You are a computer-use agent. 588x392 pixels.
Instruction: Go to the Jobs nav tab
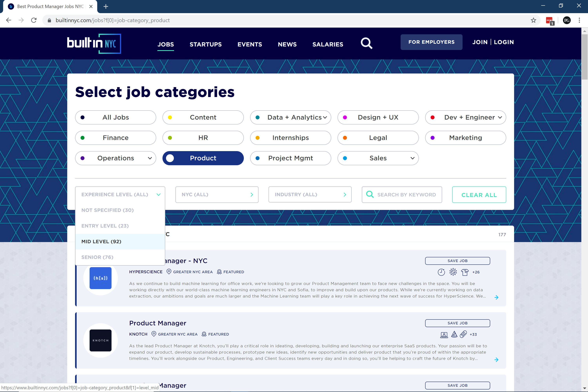tap(165, 44)
